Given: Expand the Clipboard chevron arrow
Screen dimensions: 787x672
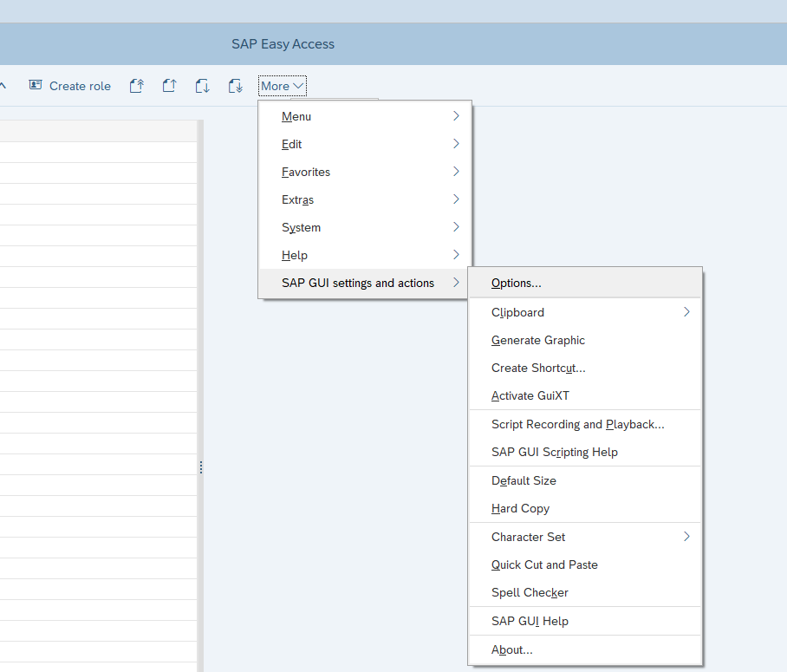Looking at the screenshot, I should click(686, 312).
